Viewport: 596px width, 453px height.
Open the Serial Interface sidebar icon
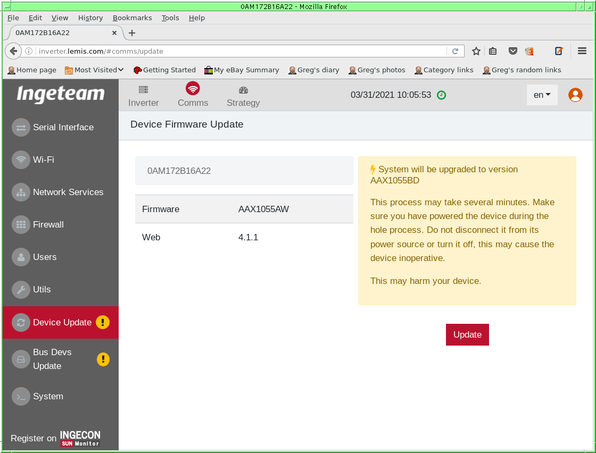pyautogui.click(x=21, y=128)
